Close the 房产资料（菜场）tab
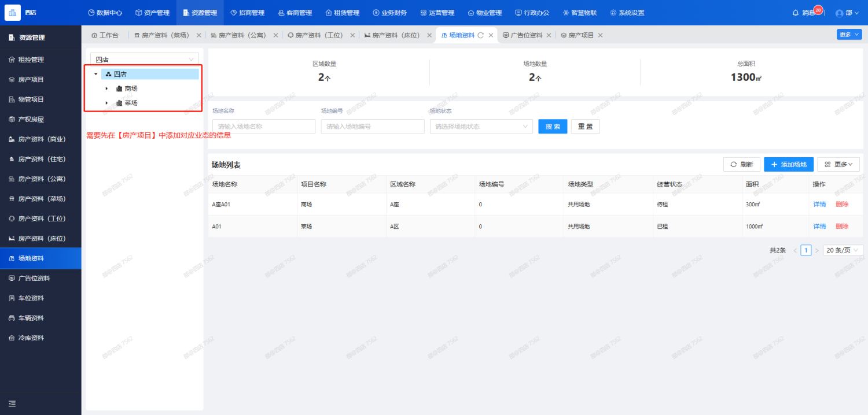The height and width of the screenshot is (415, 868). (x=199, y=35)
